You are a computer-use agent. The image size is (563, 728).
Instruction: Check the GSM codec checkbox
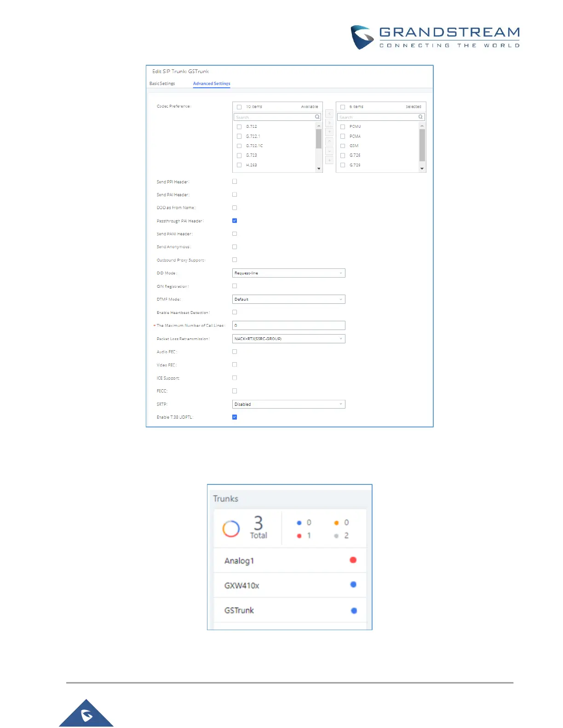pyautogui.click(x=343, y=146)
